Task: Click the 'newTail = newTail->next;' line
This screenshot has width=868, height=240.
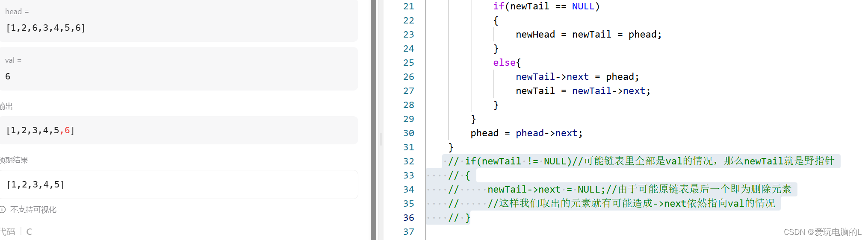Action: [x=583, y=91]
